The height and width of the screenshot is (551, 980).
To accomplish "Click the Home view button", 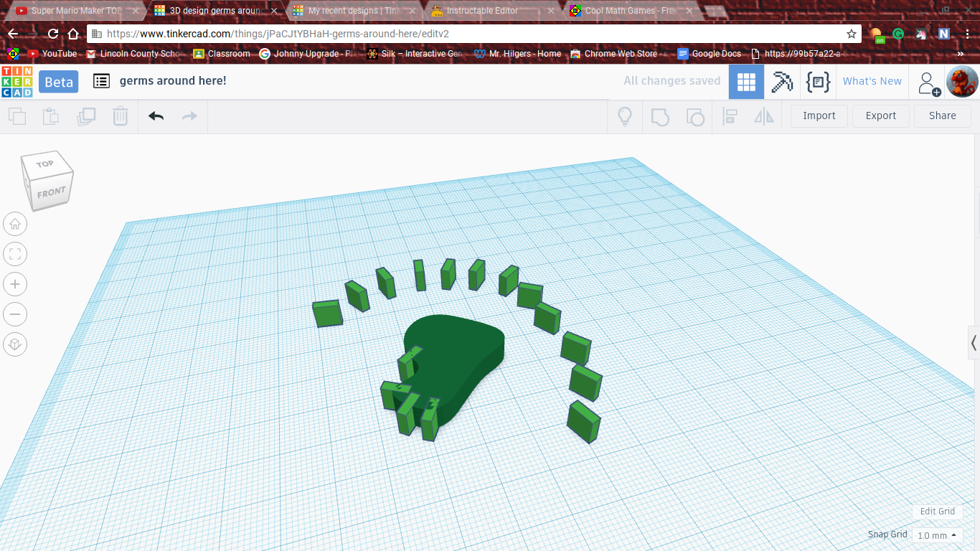I will pyautogui.click(x=15, y=225).
